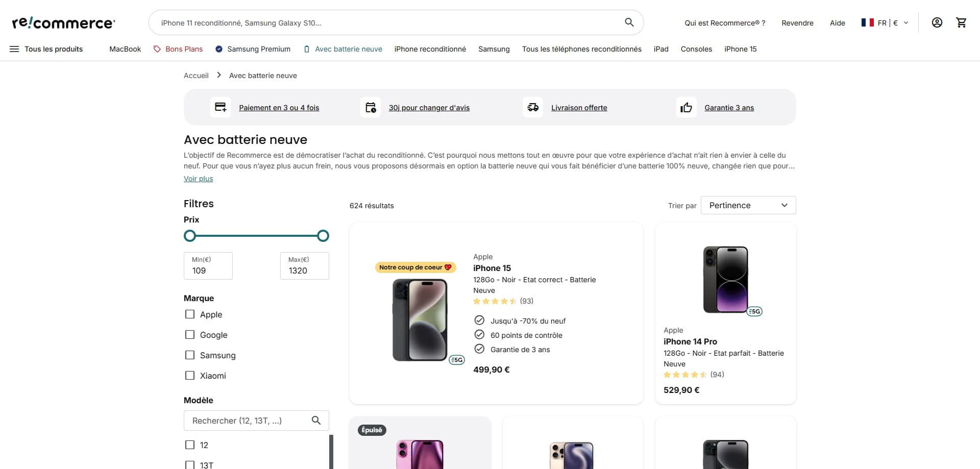Viewport: 980px width, 469px height.
Task: Open Paiement en 3 ou 4 fois link
Action: pyautogui.click(x=279, y=108)
